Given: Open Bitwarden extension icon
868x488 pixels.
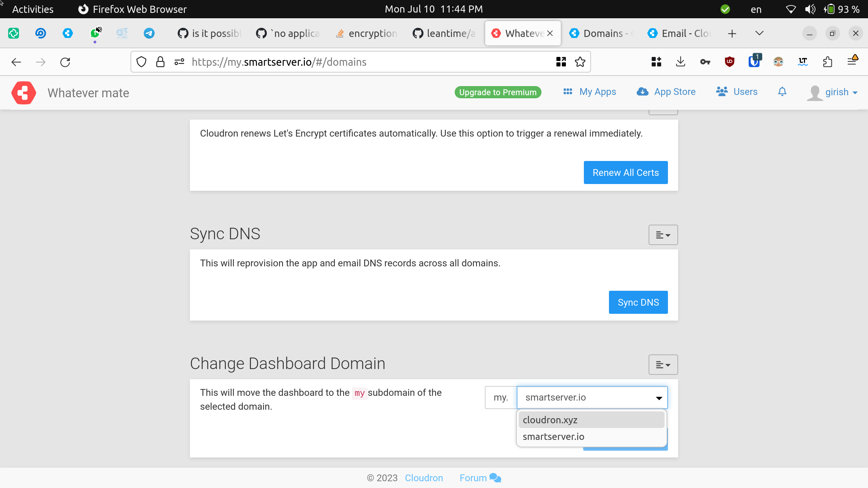Looking at the screenshot, I should click(x=754, y=62).
